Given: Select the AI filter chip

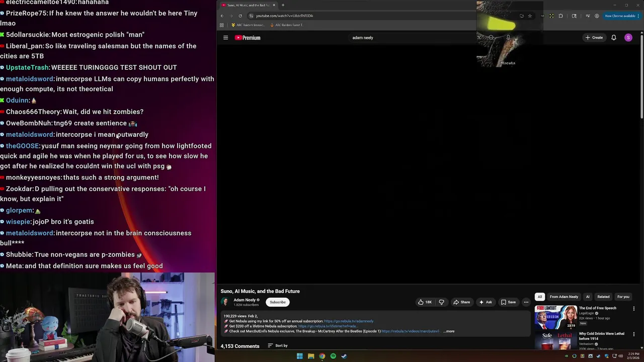Looking at the screenshot, I should [588, 297].
